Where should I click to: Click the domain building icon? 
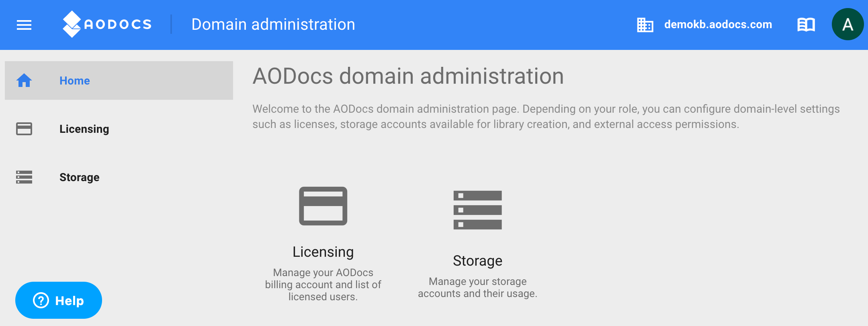[645, 25]
